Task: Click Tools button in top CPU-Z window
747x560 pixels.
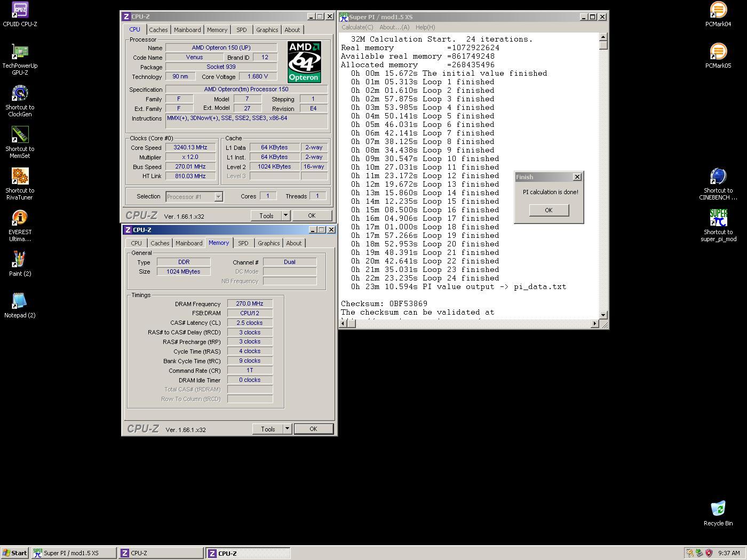Action: click(x=266, y=215)
